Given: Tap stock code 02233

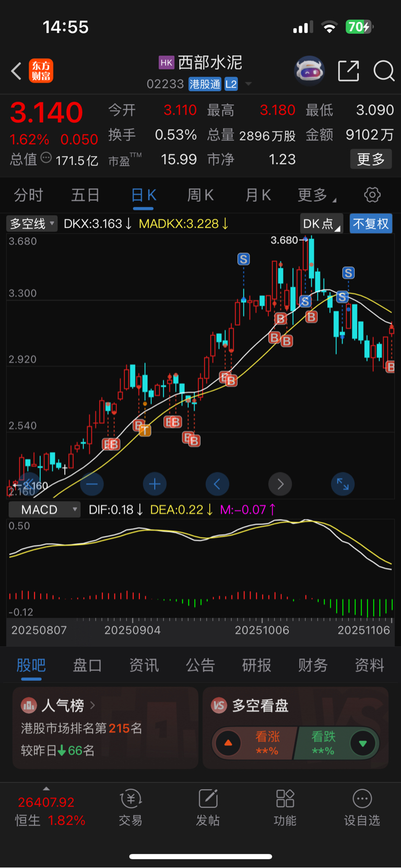Looking at the screenshot, I should coord(165,84).
